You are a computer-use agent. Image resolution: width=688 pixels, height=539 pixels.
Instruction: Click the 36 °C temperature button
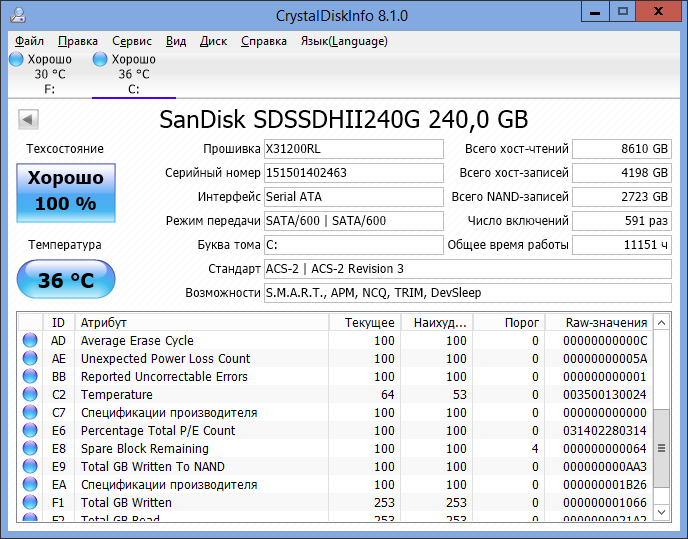66,280
